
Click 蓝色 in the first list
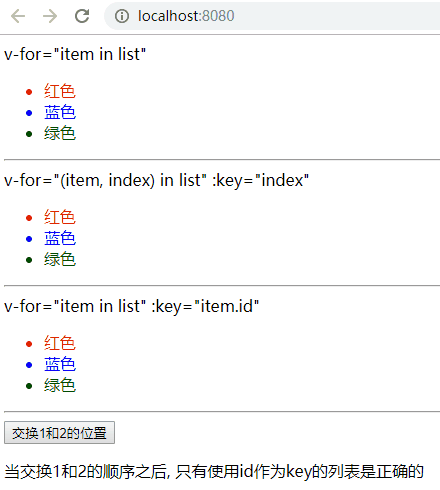click(60, 112)
